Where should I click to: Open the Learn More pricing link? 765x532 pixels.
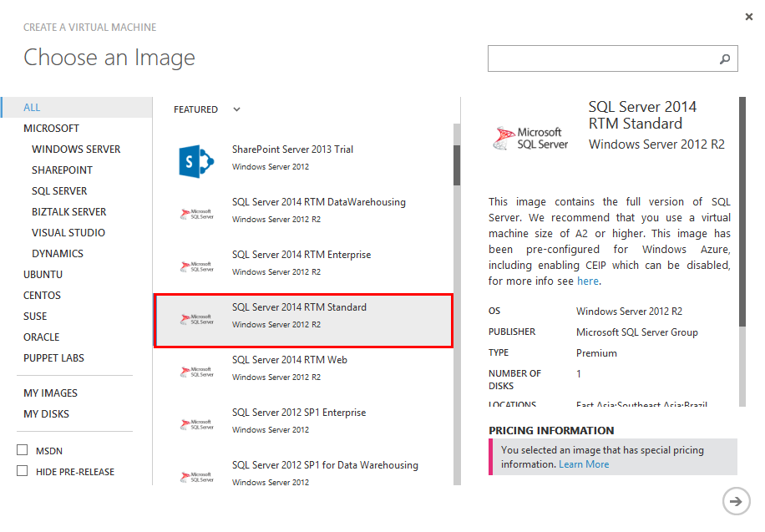[584, 464]
